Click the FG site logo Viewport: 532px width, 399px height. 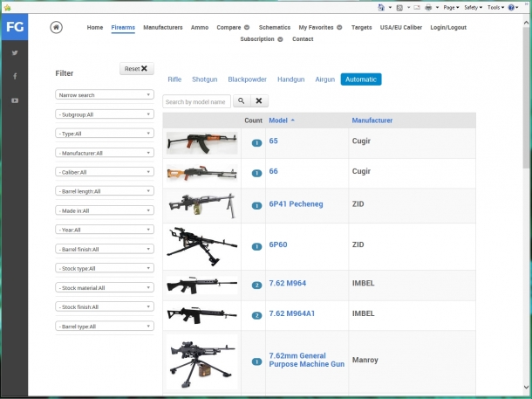pyautogui.click(x=15, y=27)
